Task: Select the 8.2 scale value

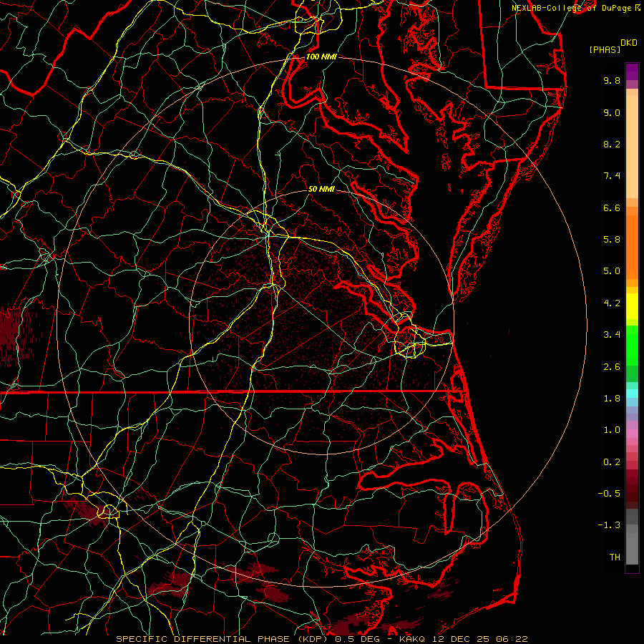Action: [612, 144]
